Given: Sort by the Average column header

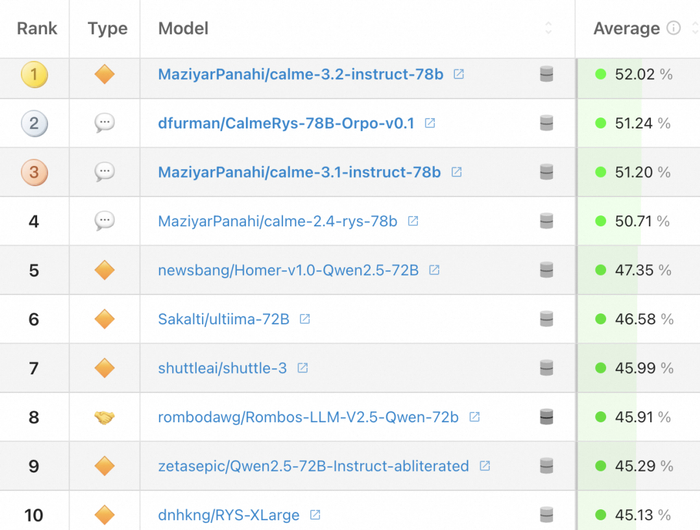Looking at the screenshot, I should pyautogui.click(x=626, y=28).
